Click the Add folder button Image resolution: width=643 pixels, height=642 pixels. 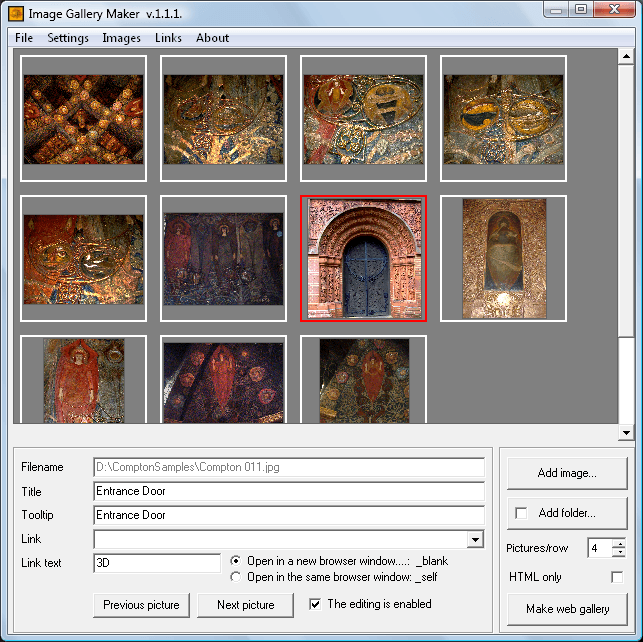pyautogui.click(x=567, y=513)
